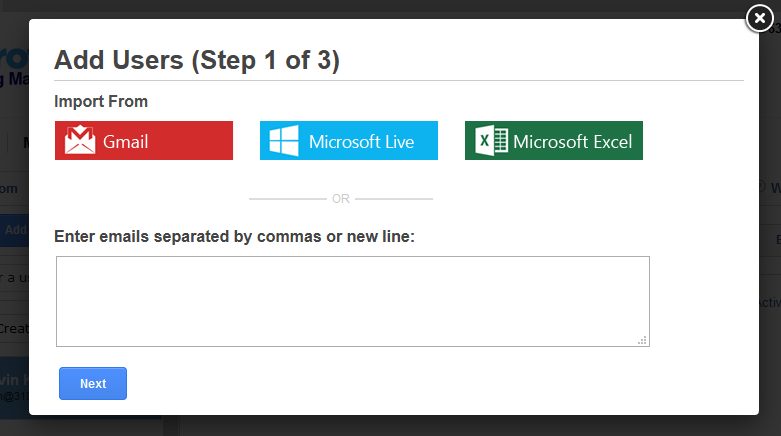
Task: Focus the email addresses text box
Action: pos(352,300)
